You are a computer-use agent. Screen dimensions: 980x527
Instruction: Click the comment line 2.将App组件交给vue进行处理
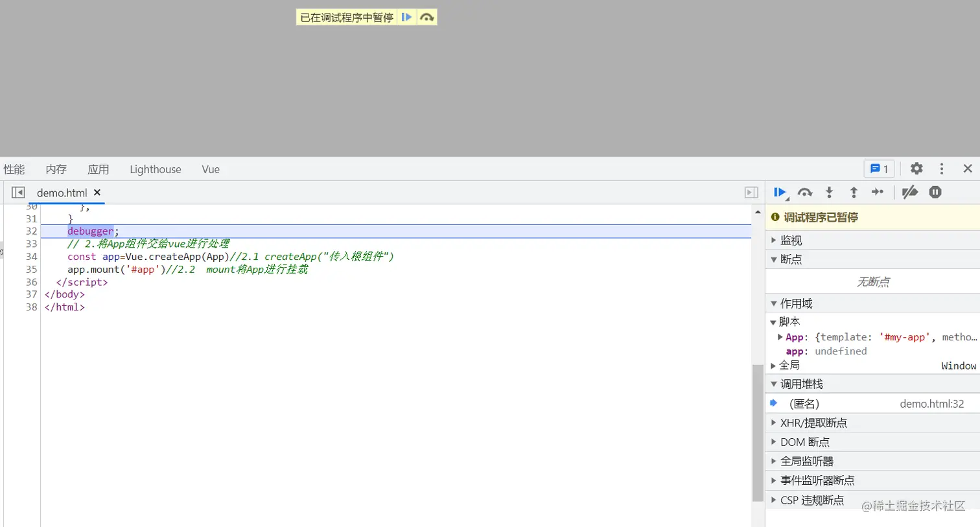pyautogui.click(x=148, y=244)
